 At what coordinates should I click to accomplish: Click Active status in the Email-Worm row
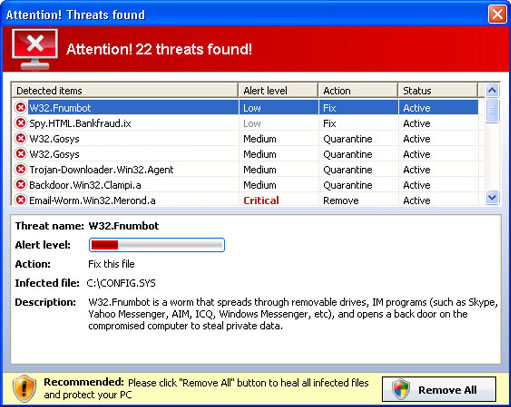click(x=417, y=200)
